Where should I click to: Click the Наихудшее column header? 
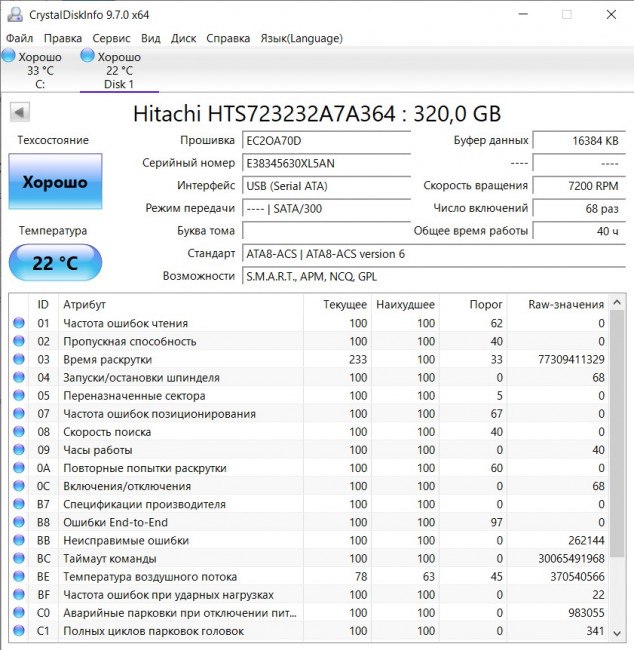pyautogui.click(x=405, y=304)
